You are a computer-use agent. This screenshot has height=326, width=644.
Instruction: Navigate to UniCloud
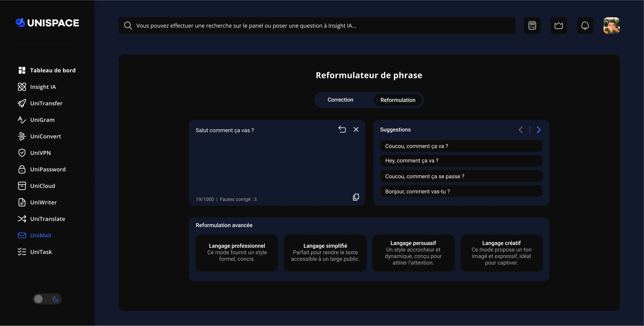pyautogui.click(x=36, y=186)
